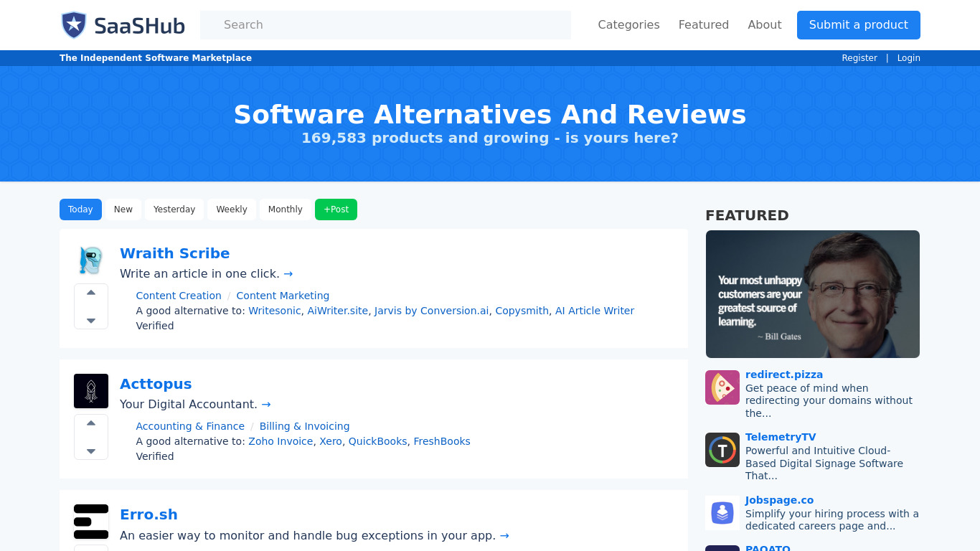Image resolution: width=980 pixels, height=551 pixels.
Task: Click the SaaSHub brand name text
Action: [140, 27]
